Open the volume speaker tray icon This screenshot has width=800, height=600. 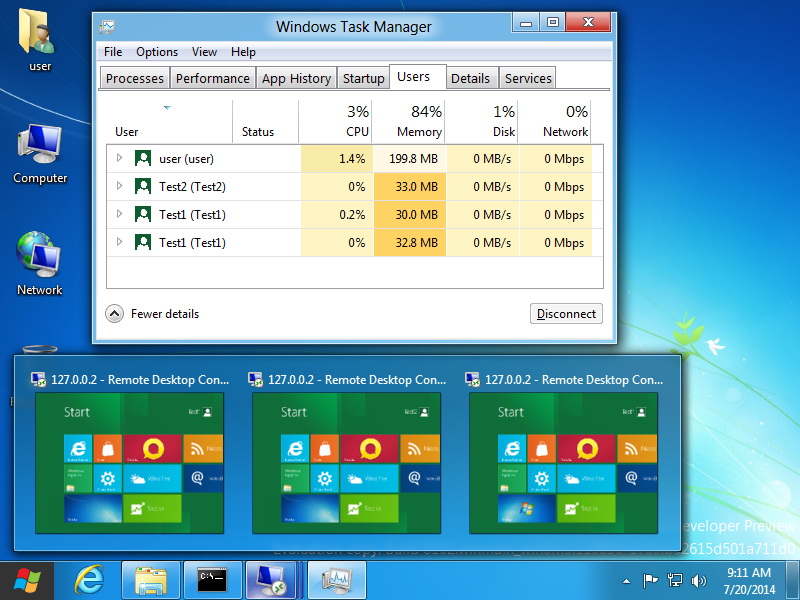click(698, 581)
